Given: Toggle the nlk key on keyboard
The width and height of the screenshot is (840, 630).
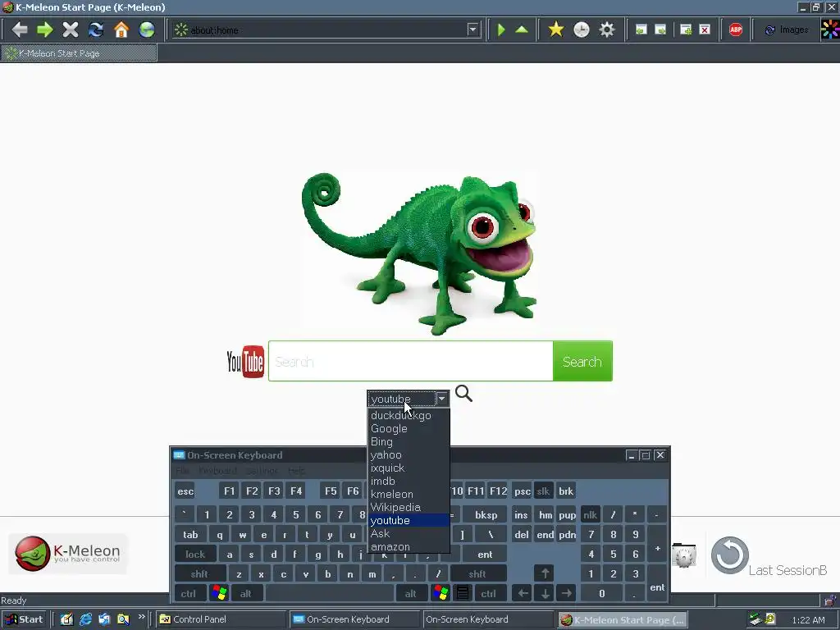Looking at the screenshot, I should point(591,515).
